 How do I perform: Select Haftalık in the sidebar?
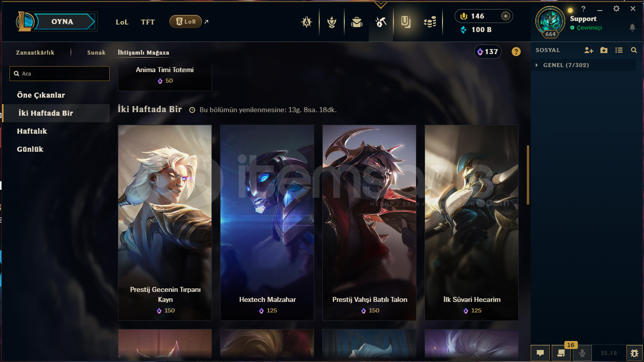(32, 131)
